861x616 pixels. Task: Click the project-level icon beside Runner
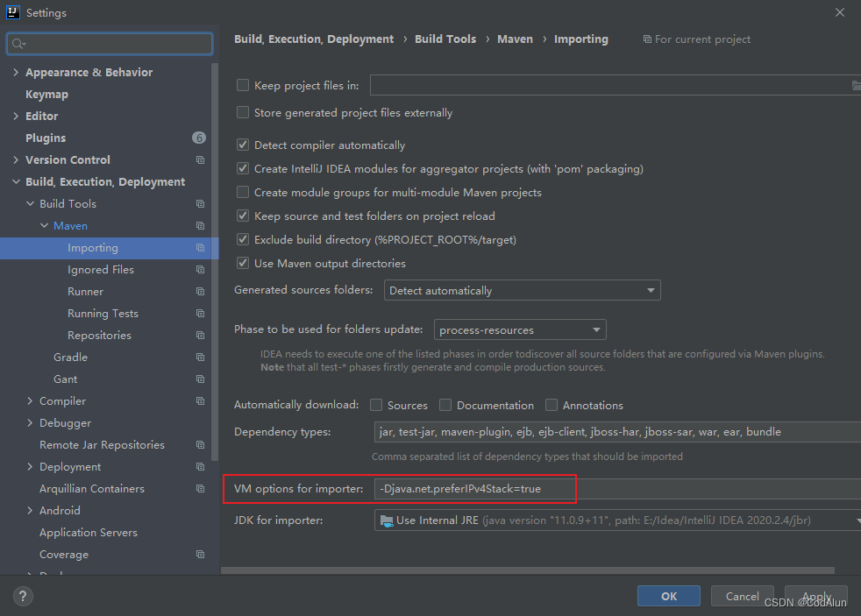pyautogui.click(x=201, y=292)
